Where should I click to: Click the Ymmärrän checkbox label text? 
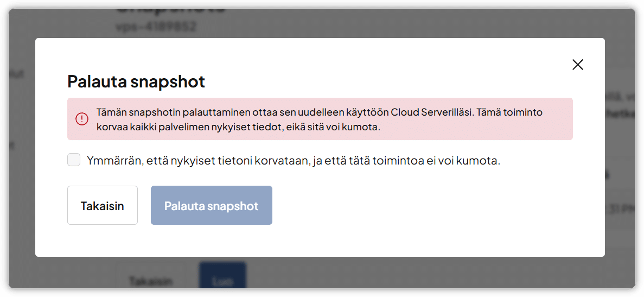293,161
